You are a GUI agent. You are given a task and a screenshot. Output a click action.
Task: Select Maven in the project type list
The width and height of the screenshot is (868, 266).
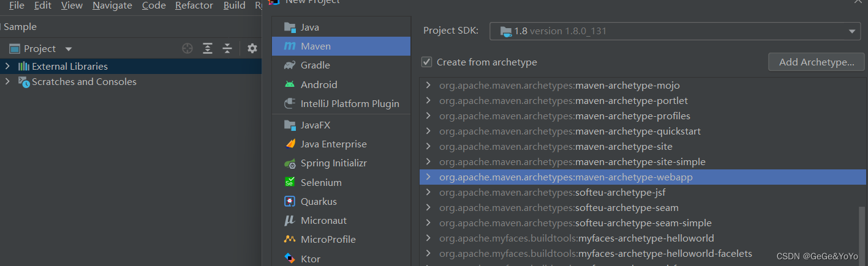[x=341, y=46]
